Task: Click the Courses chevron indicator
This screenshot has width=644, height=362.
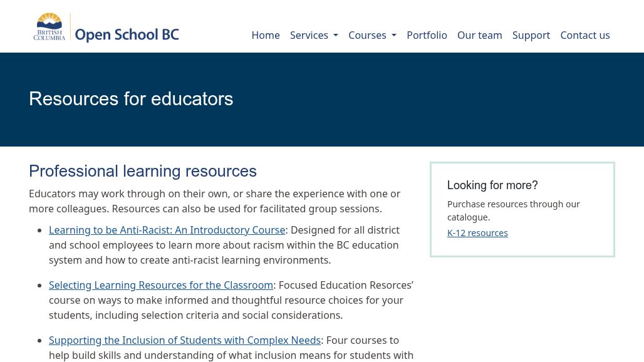Action: point(393,36)
